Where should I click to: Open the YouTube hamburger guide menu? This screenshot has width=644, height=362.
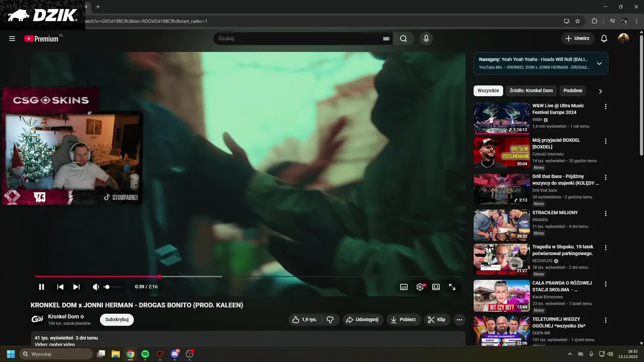(x=12, y=39)
